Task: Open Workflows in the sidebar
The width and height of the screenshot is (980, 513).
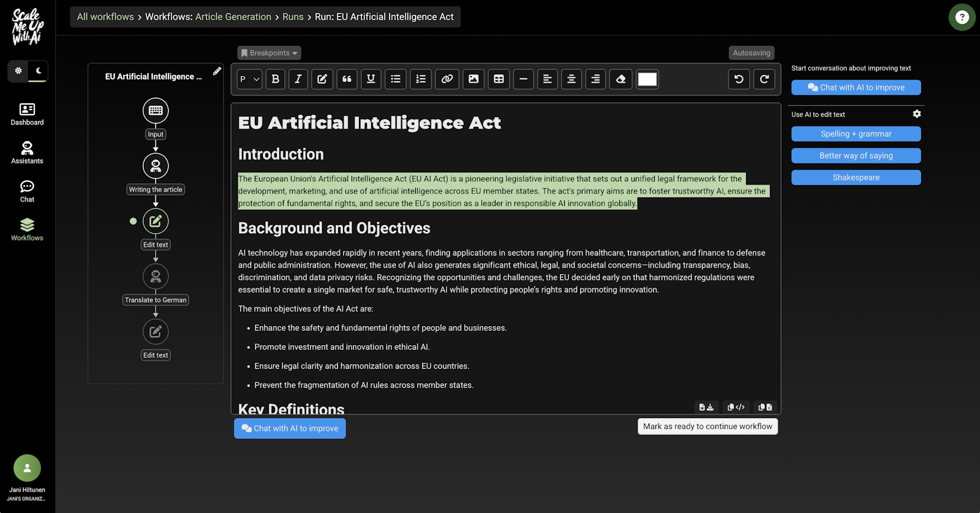Action: coord(27,230)
